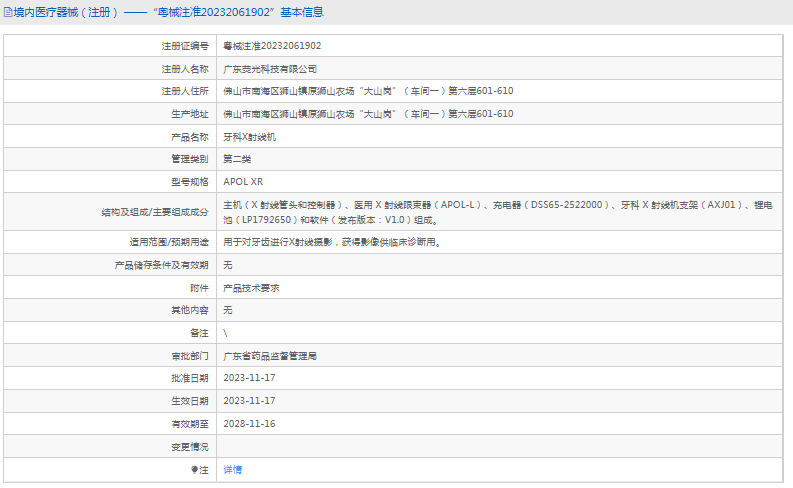The height and width of the screenshot is (488, 793).
Task: Select the 广东省药品监督管理局 value
Action: click(270, 356)
